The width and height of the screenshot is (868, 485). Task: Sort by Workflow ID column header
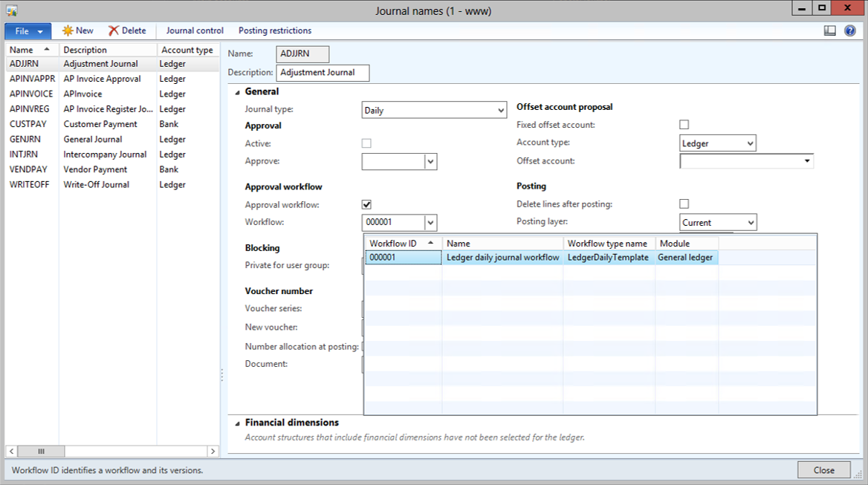pos(402,243)
